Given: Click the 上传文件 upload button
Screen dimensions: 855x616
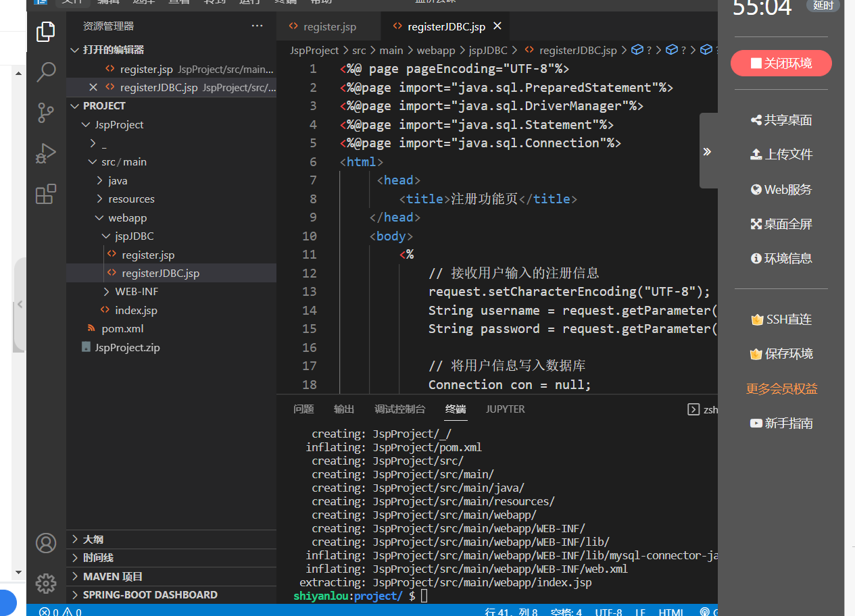Looking at the screenshot, I should coord(781,155).
